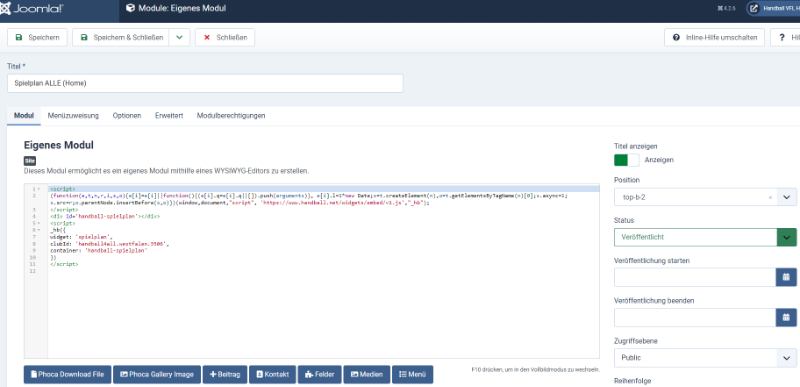Click code line with clubId value
Screen dimensions: 800x387
110,244
